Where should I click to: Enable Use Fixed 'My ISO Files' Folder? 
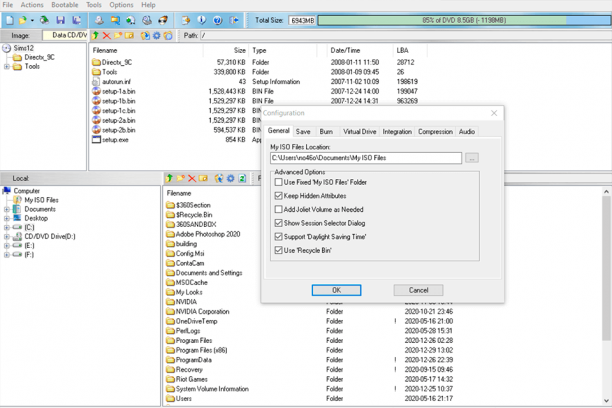(x=278, y=182)
